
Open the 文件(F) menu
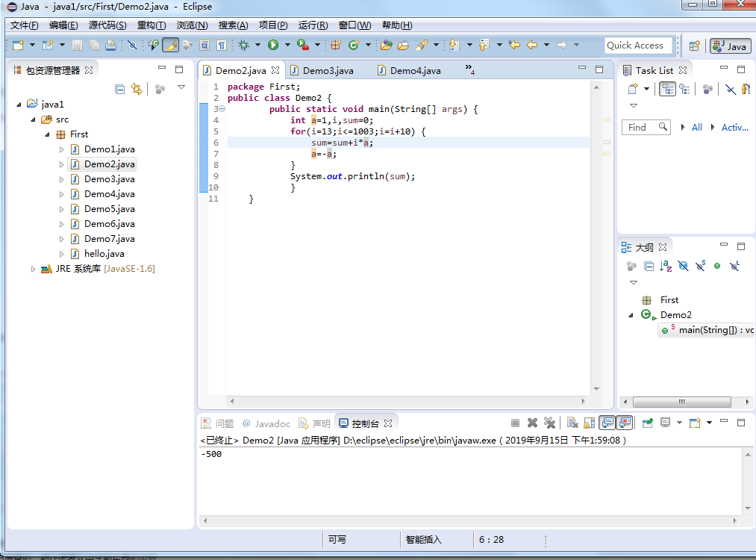click(24, 25)
